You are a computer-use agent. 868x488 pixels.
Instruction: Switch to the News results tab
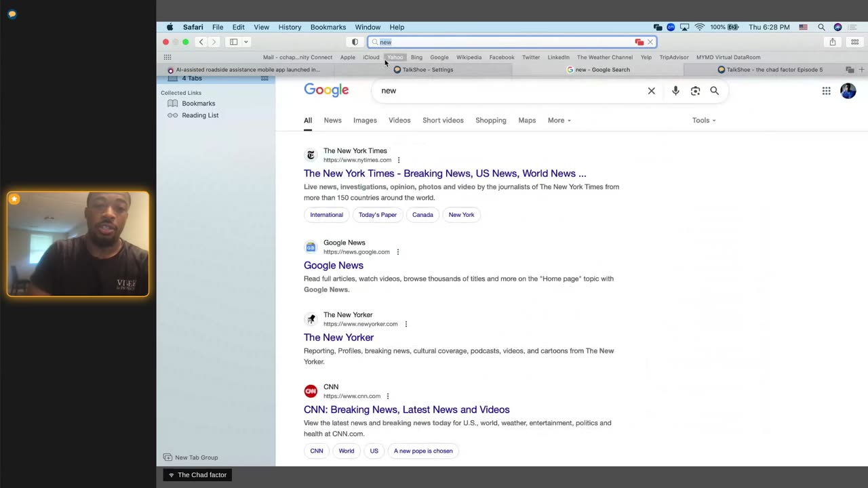click(332, 121)
